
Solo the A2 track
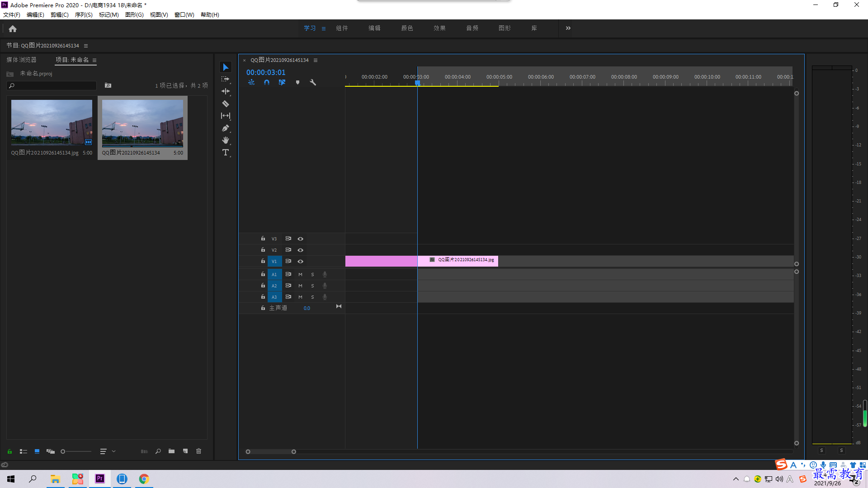tap(312, 286)
